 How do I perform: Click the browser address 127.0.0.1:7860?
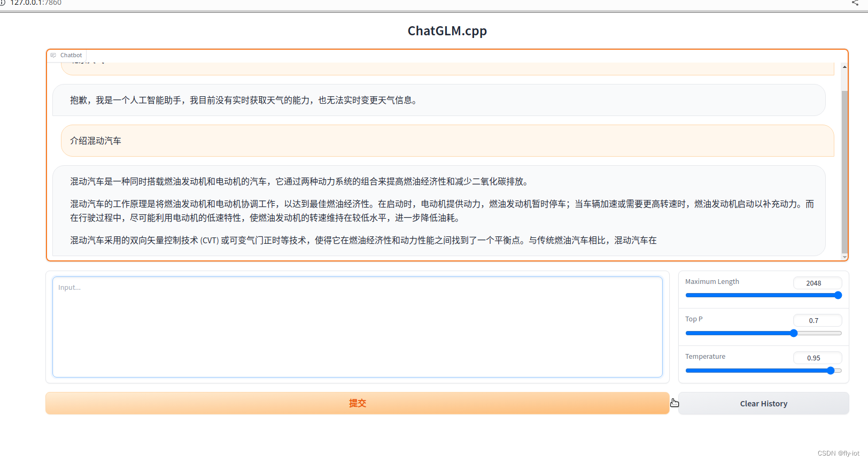[x=36, y=3]
